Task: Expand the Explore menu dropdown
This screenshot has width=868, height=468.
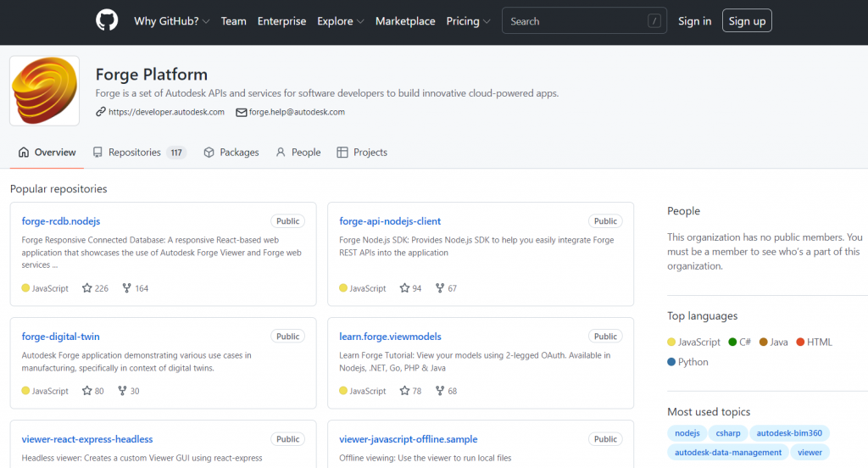Action: [341, 21]
